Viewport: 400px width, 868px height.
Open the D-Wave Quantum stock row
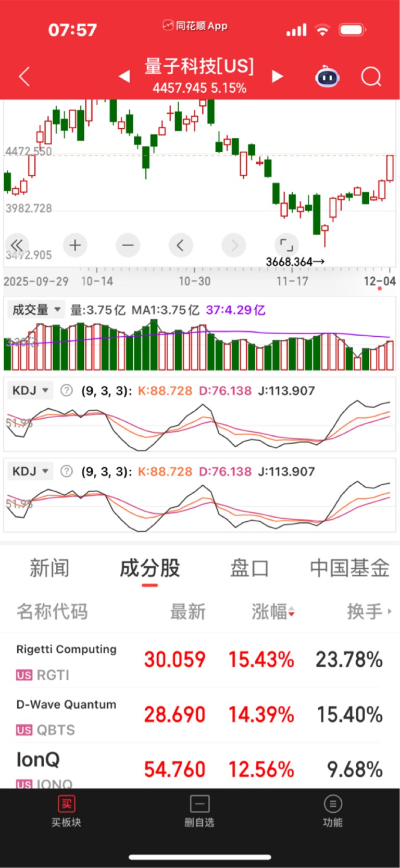(200, 715)
